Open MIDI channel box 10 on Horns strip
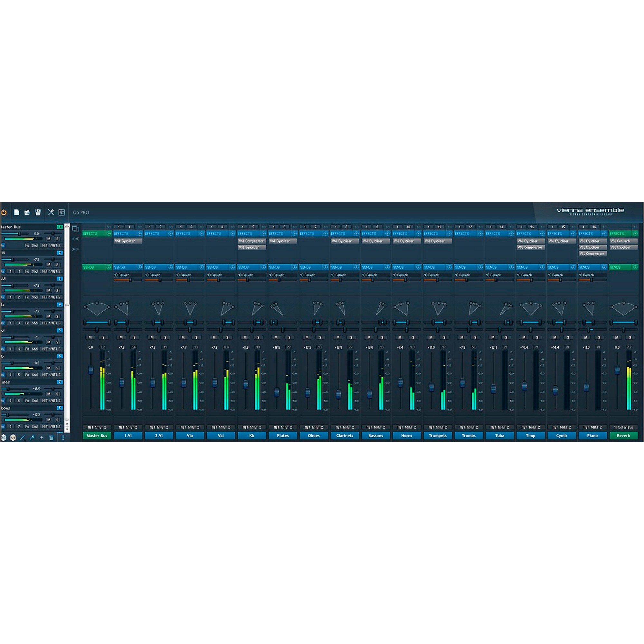644x644 pixels. (x=408, y=227)
